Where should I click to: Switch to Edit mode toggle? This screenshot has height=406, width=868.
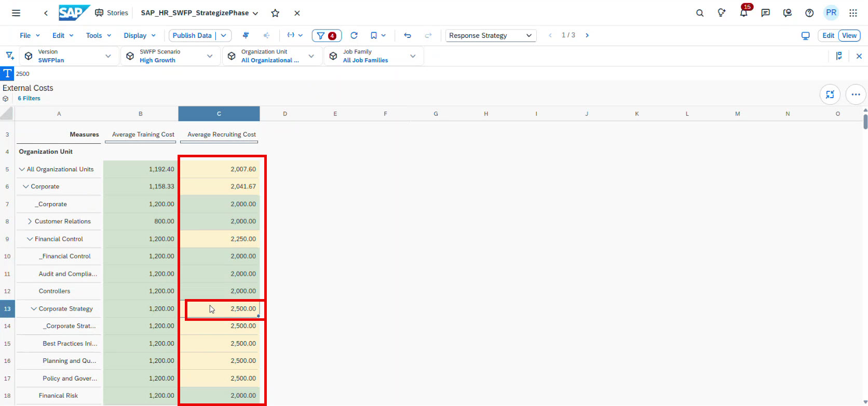(x=828, y=35)
